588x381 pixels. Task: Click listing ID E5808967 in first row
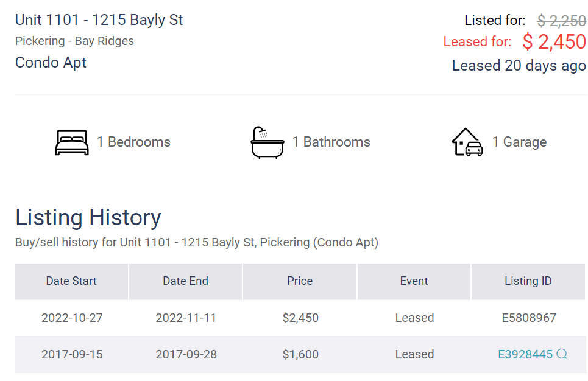pyautogui.click(x=529, y=318)
